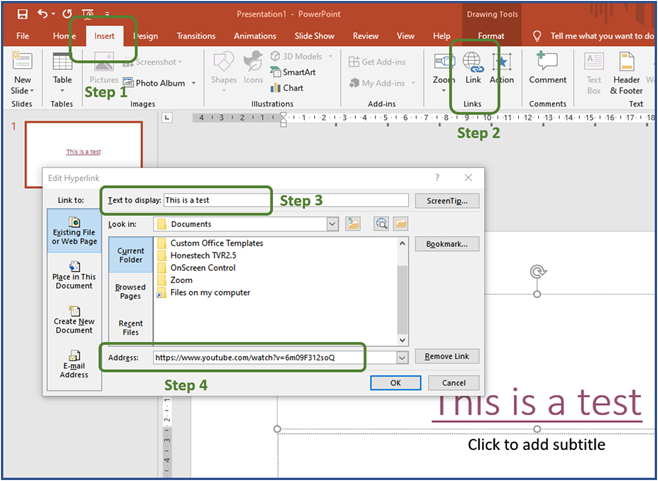Click the Bookmark button
The image size is (658, 481).
[447, 244]
